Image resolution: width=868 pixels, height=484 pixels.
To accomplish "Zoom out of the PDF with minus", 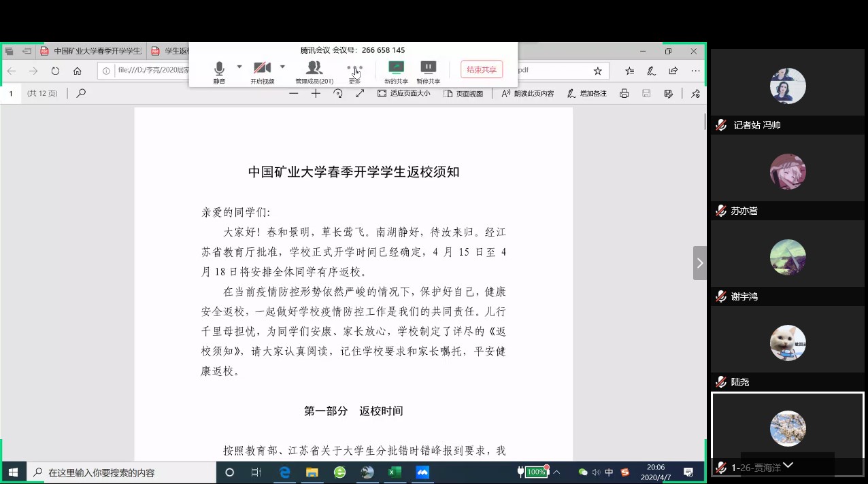I will coord(294,94).
